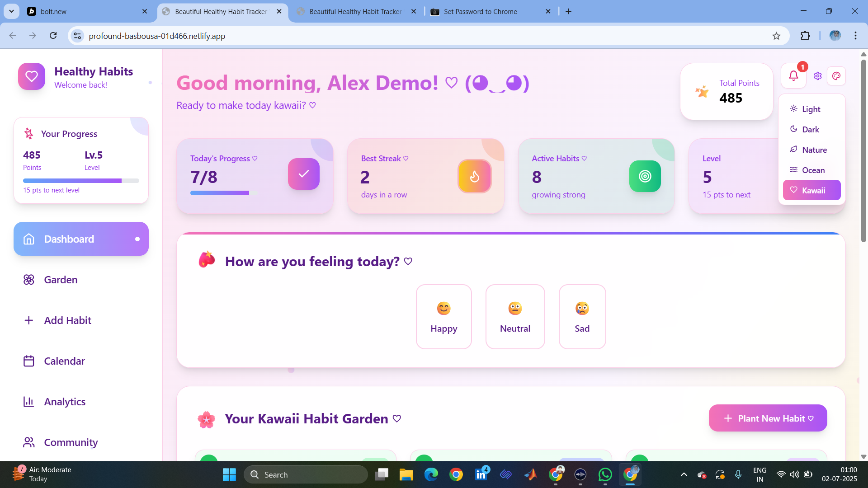Image resolution: width=868 pixels, height=488 pixels.
Task: Select the Sad mood option
Action: 582,317
